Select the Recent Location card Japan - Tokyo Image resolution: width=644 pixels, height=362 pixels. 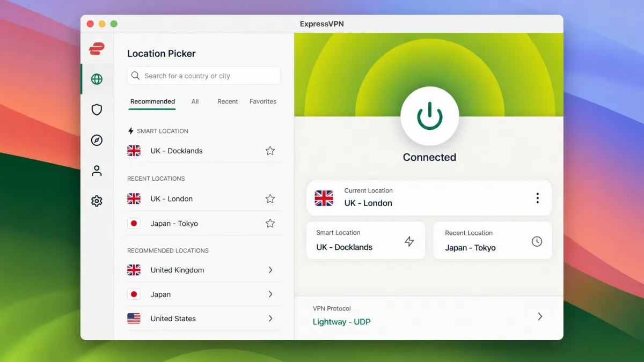click(x=493, y=241)
